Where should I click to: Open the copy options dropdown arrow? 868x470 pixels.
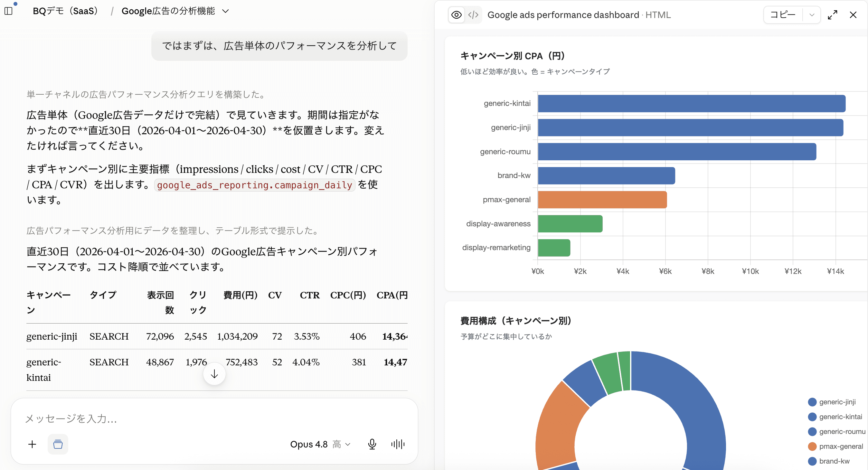coord(812,15)
